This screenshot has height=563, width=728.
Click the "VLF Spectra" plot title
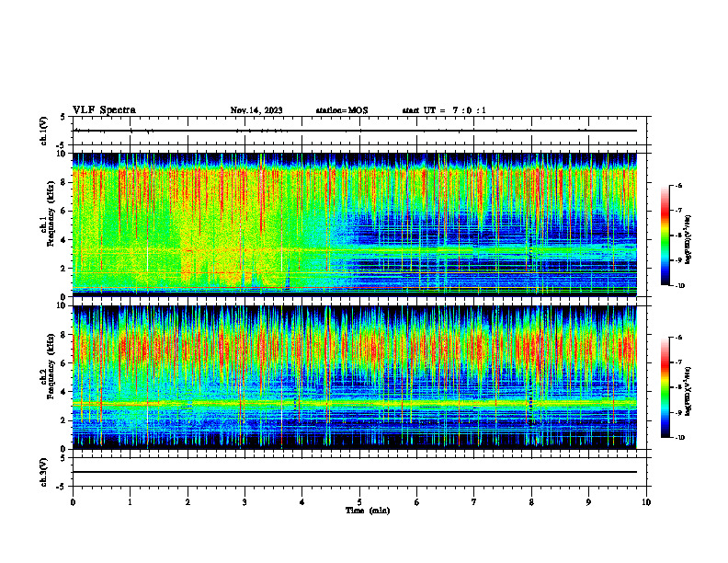[x=104, y=110]
